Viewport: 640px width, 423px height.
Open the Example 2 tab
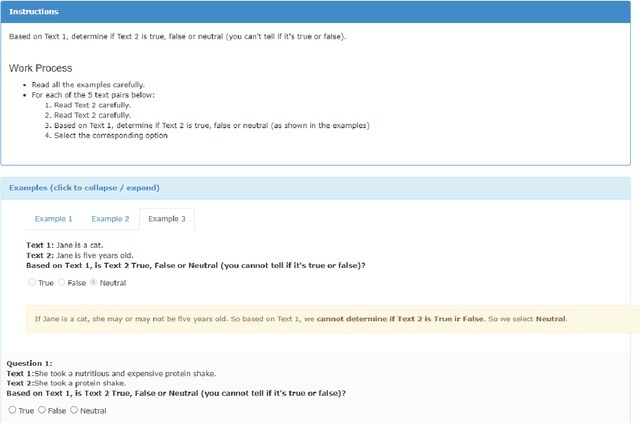tap(110, 219)
